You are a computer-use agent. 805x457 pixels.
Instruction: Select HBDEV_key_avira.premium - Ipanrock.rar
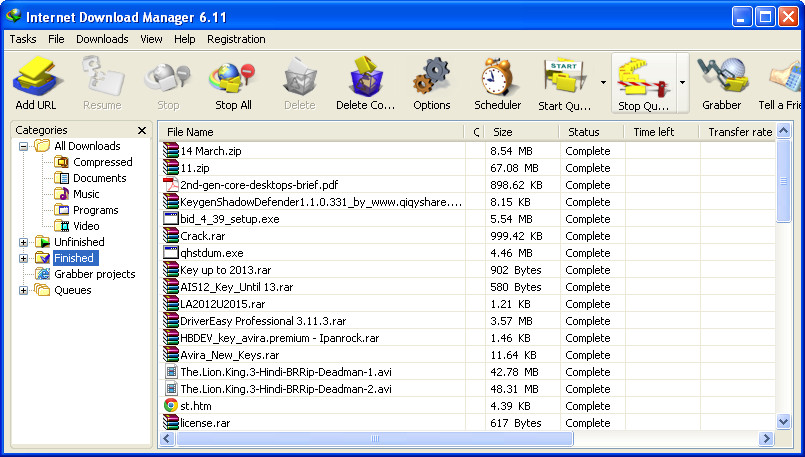click(467, 338)
